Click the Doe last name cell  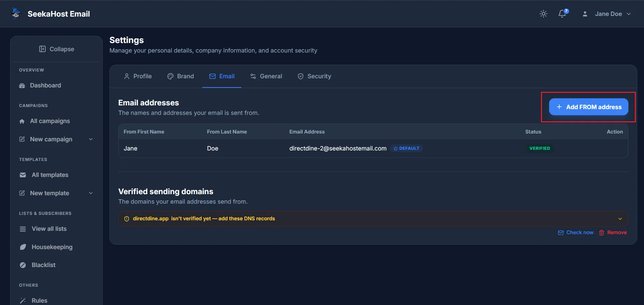point(213,148)
